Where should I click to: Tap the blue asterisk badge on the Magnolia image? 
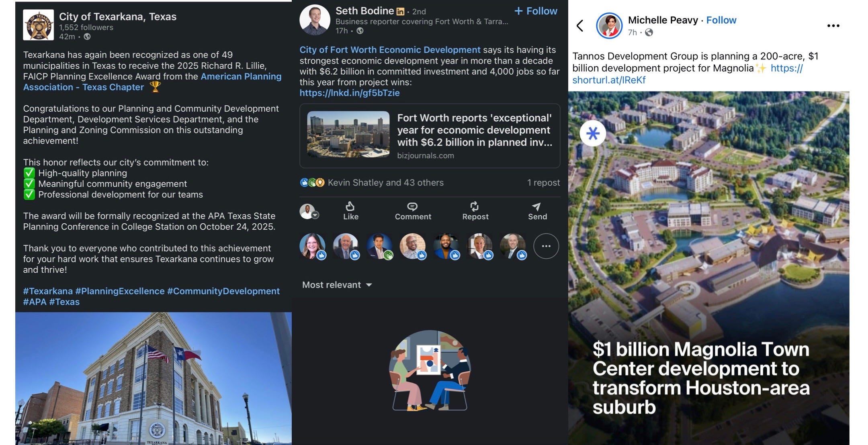coord(593,133)
